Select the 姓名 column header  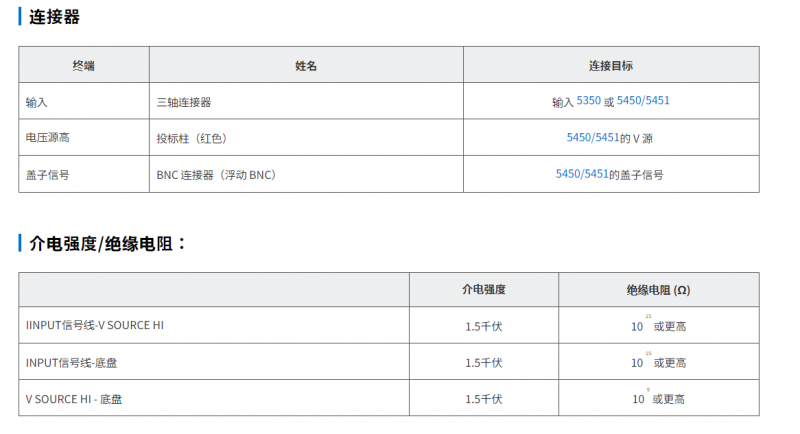306,65
